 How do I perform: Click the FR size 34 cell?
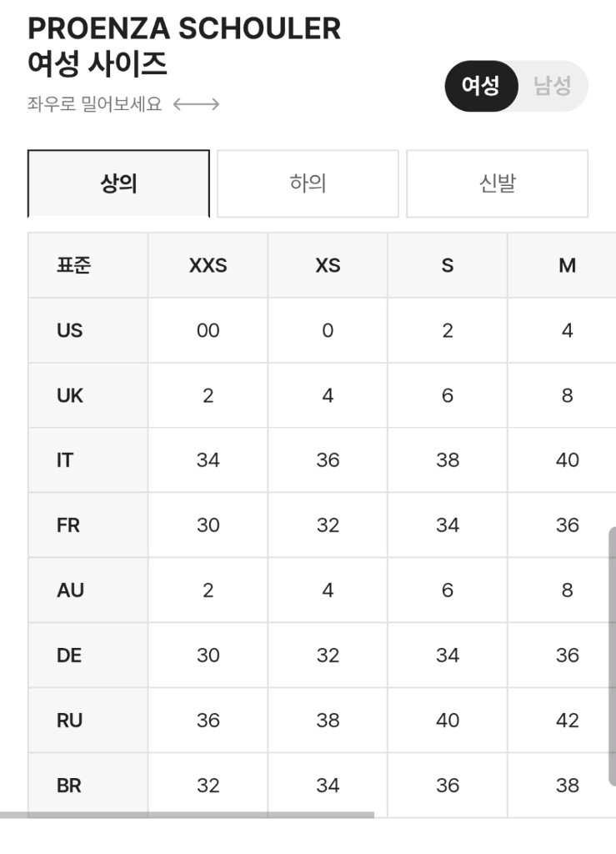(x=447, y=525)
